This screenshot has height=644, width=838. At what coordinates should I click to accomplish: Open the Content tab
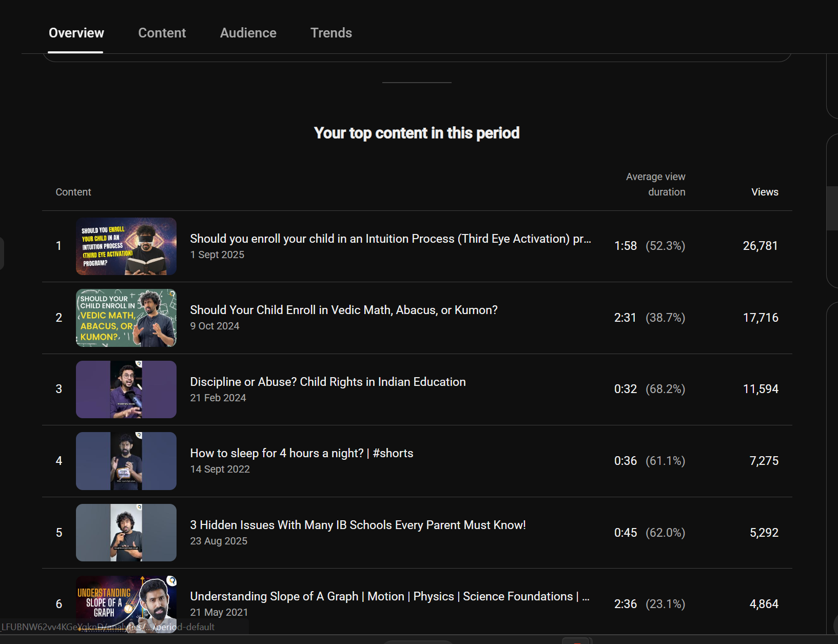coord(162,33)
